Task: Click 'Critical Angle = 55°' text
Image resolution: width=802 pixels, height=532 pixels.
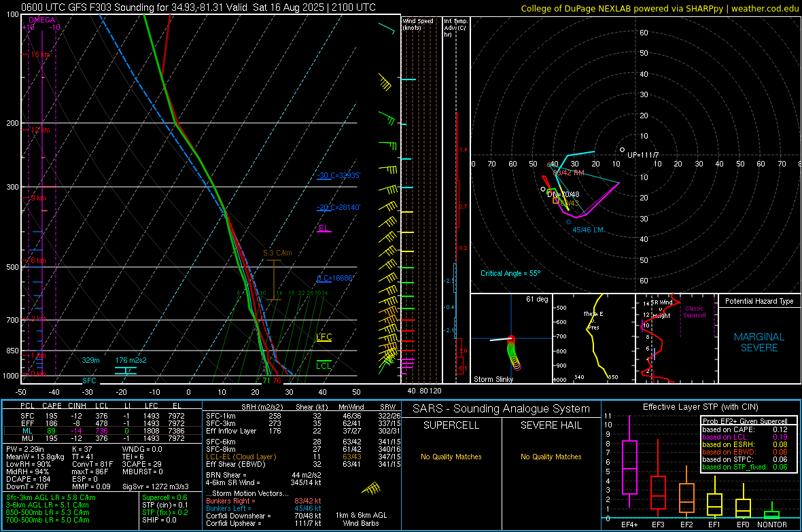Action: coord(510,273)
